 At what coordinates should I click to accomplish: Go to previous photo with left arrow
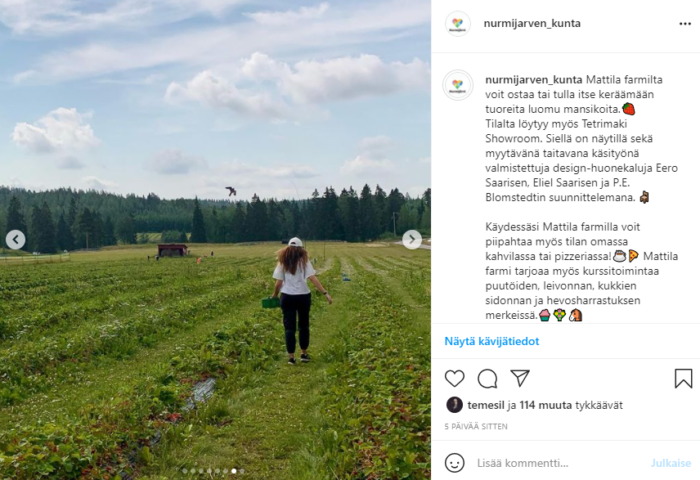(x=16, y=240)
